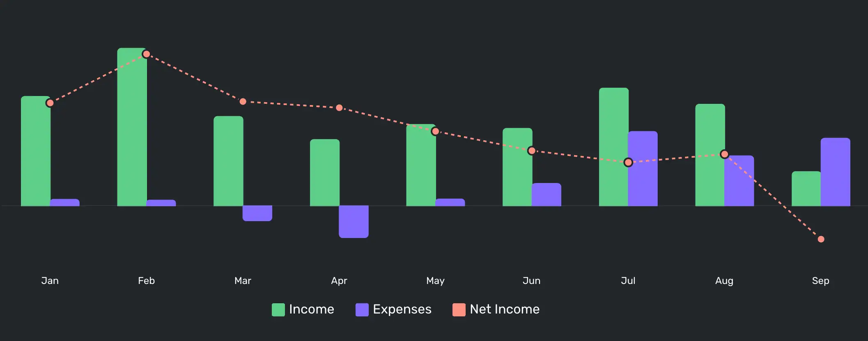Click the salmon Net Income legend swatch

tap(459, 310)
